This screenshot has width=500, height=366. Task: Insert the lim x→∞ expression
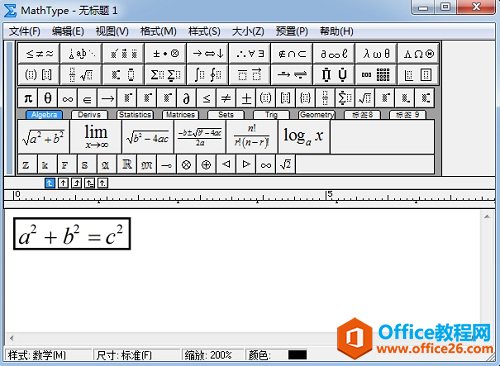click(x=96, y=137)
